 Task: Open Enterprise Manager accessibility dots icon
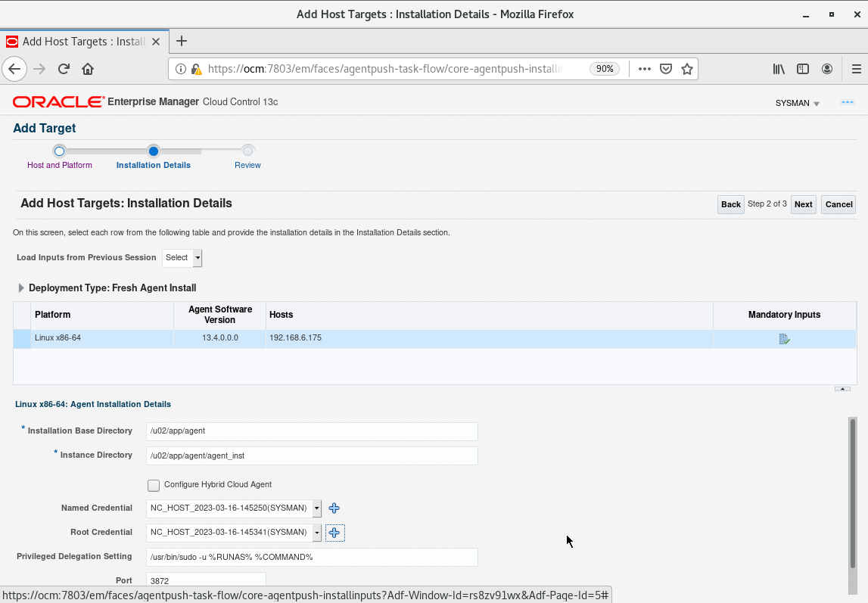pos(848,102)
